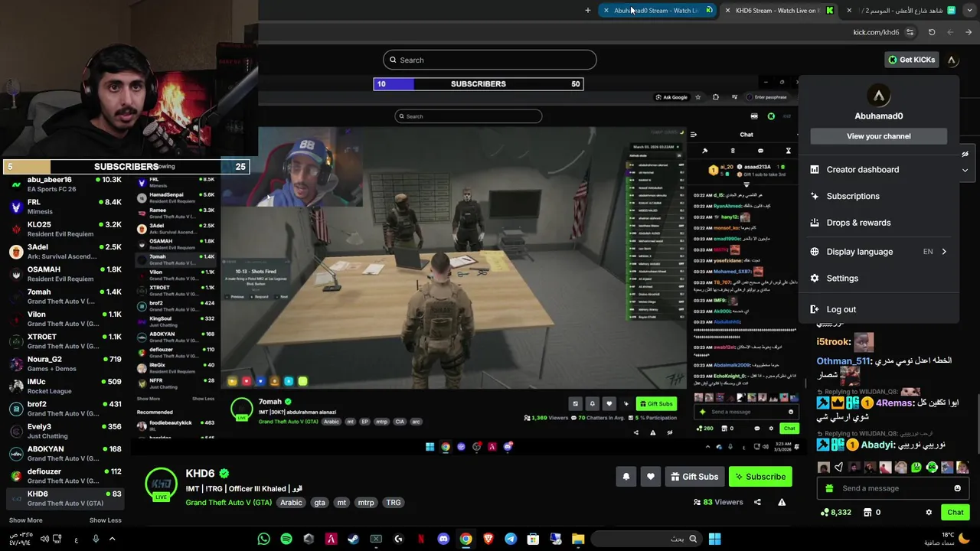Switch to the Abuhamad0 Stream tab
Image resolution: width=980 pixels, height=551 pixels.
[658, 10]
